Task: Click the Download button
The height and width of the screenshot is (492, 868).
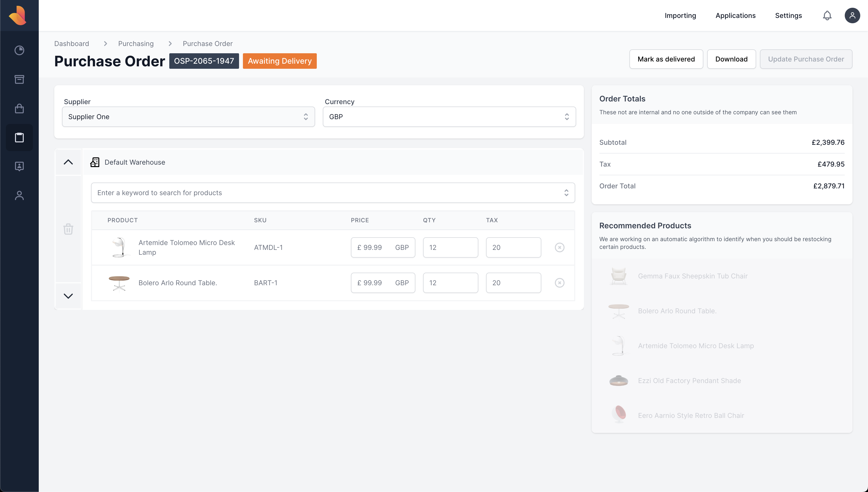Action: pos(731,59)
